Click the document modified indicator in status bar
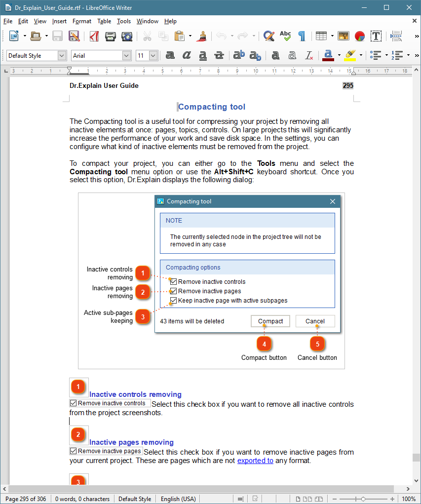Screen dimensions: 421x504 [x=256, y=499]
